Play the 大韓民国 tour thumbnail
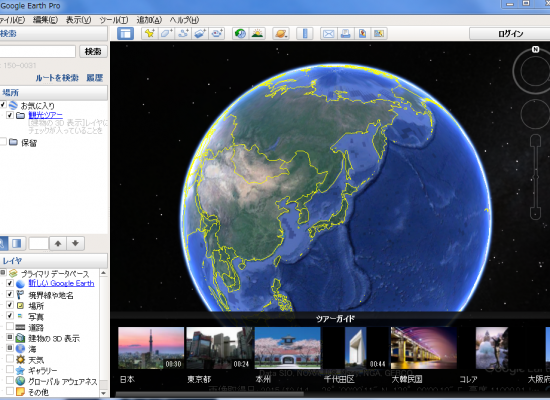The height and width of the screenshot is (400, 550). tap(424, 348)
